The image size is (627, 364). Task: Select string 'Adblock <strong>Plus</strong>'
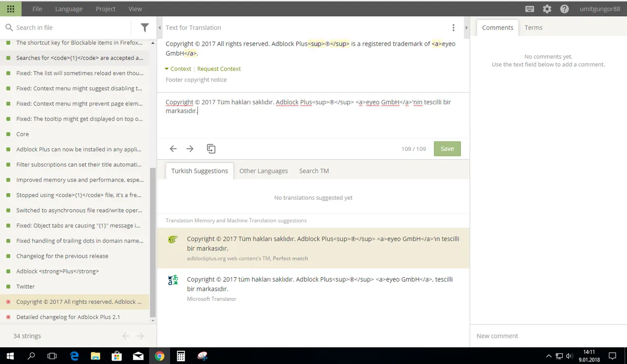(74, 271)
